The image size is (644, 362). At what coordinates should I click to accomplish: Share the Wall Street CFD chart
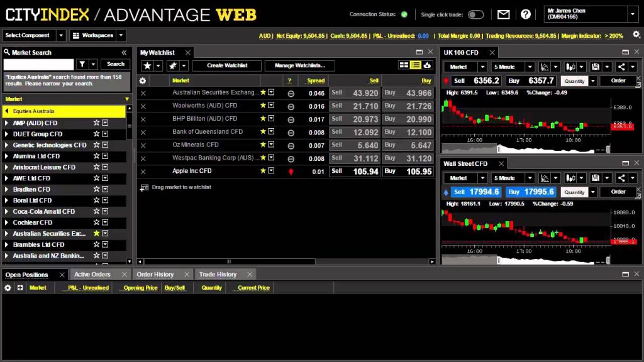pos(621,178)
